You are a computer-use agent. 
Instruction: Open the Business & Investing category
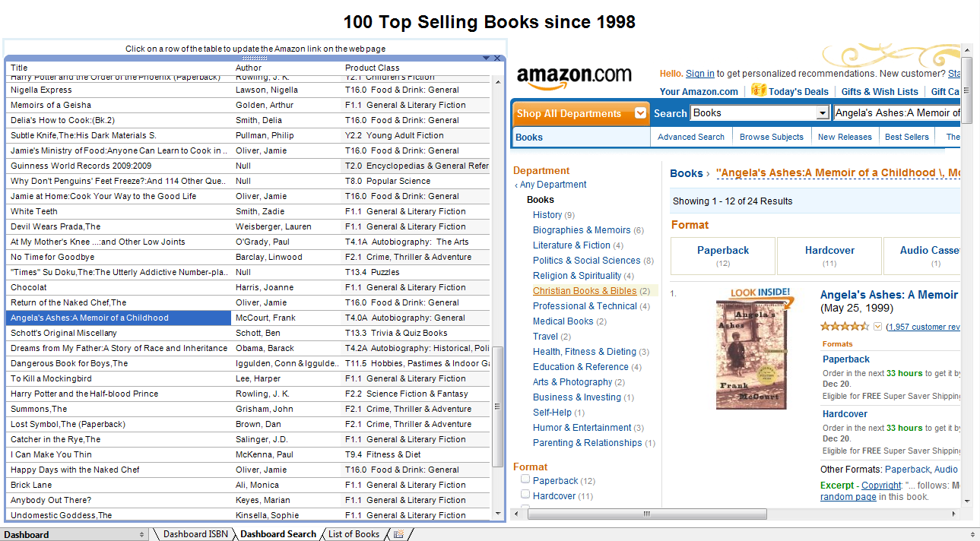(577, 397)
